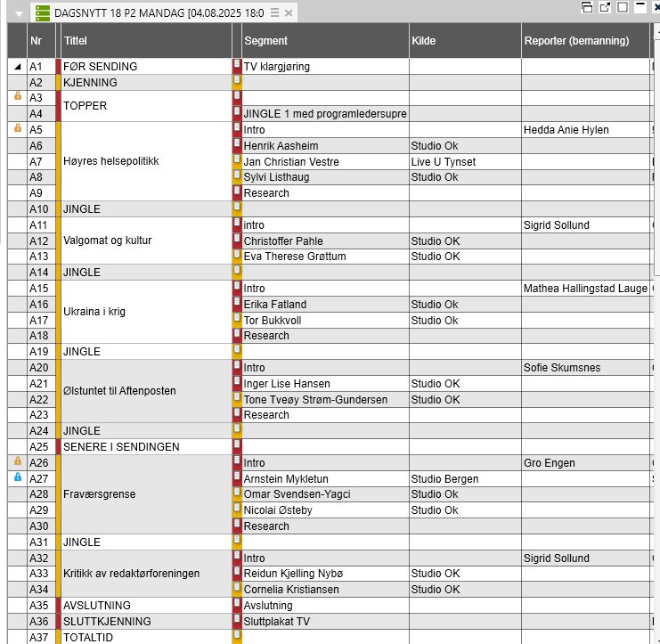This screenshot has width=660, height=644.
Task: Select the Fraværsgrense story title
Action: click(146, 494)
